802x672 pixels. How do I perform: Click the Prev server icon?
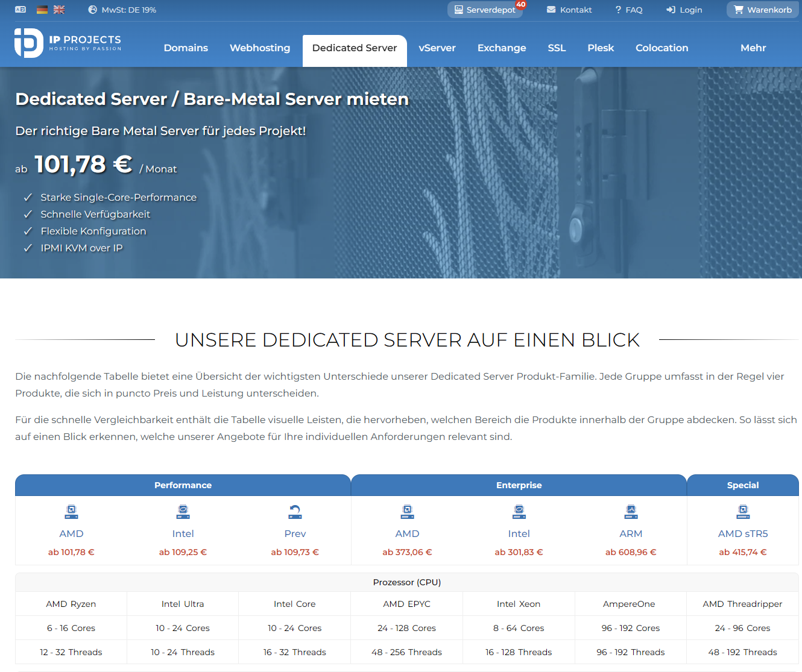(295, 512)
